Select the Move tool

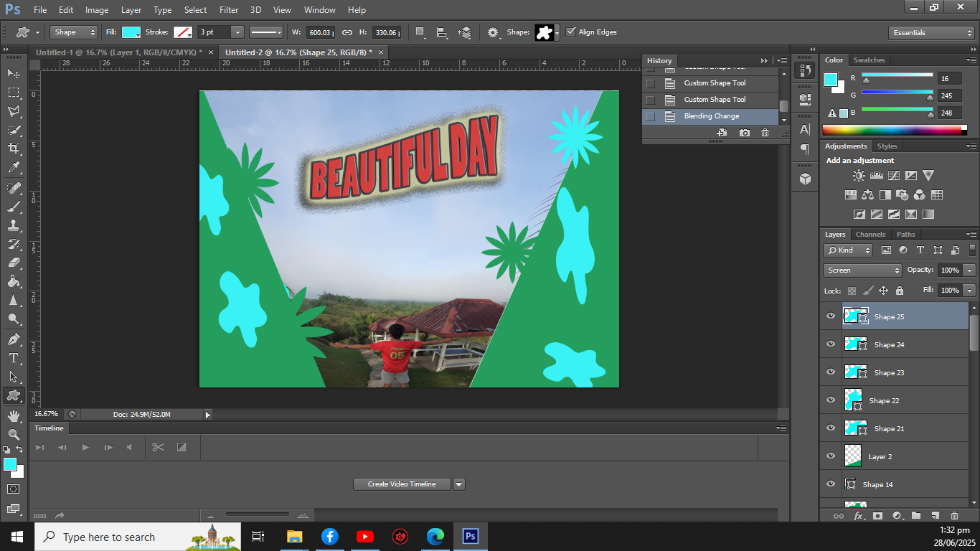pyautogui.click(x=14, y=73)
